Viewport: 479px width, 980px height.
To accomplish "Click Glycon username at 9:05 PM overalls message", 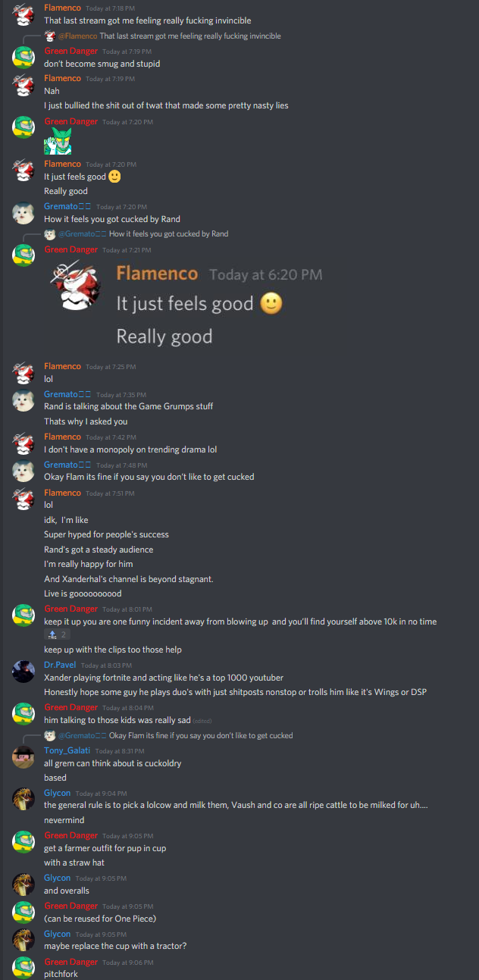I will (57, 878).
